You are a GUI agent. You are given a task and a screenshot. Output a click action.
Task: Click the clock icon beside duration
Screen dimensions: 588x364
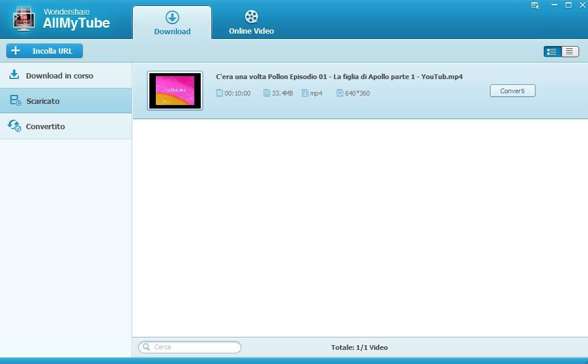pos(220,93)
